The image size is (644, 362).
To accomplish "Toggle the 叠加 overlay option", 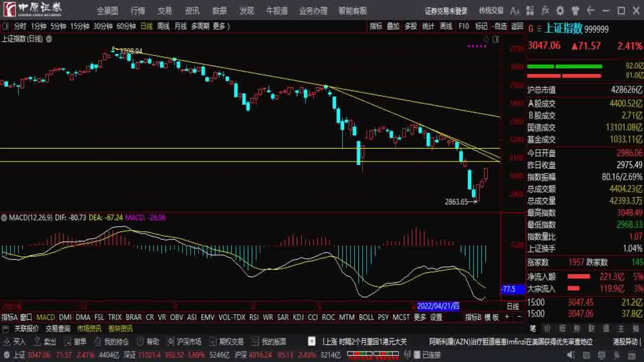I will click(393, 26).
